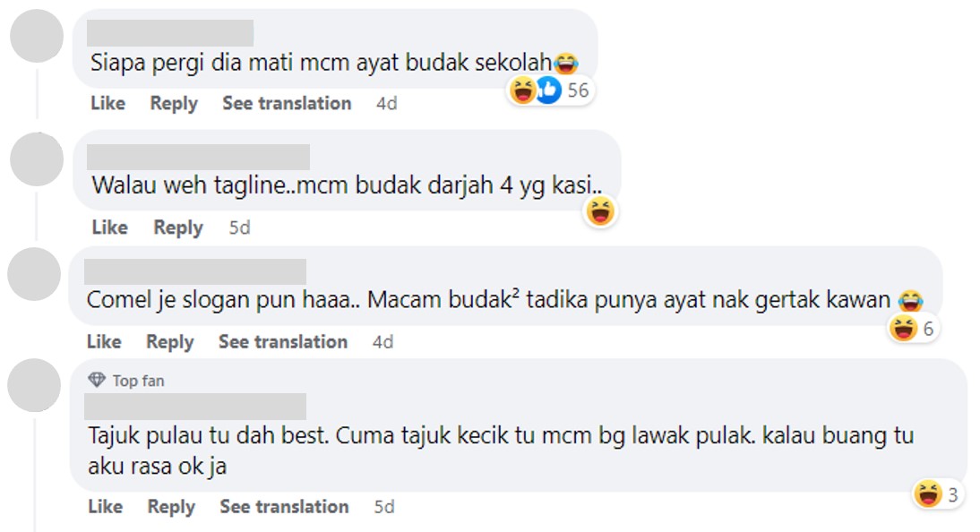Like the 'Tajuk pulau tu dah best' comment
The height and width of the screenshot is (532, 980).
tap(106, 506)
